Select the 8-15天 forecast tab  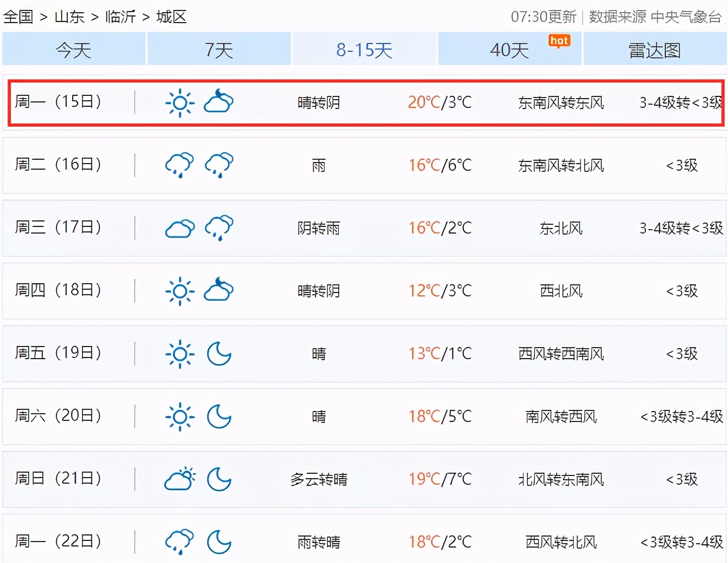[364, 50]
